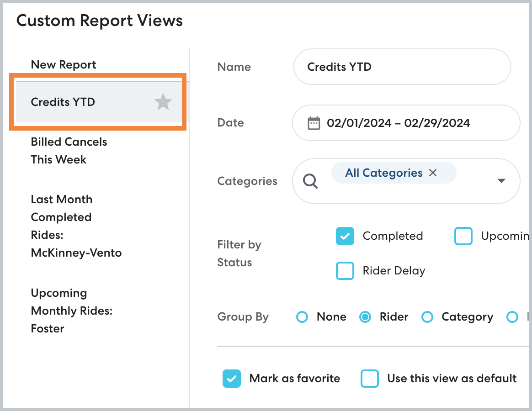Enable the Upcoming status checkbox
Screen dimensions: 532x411
point(463,236)
